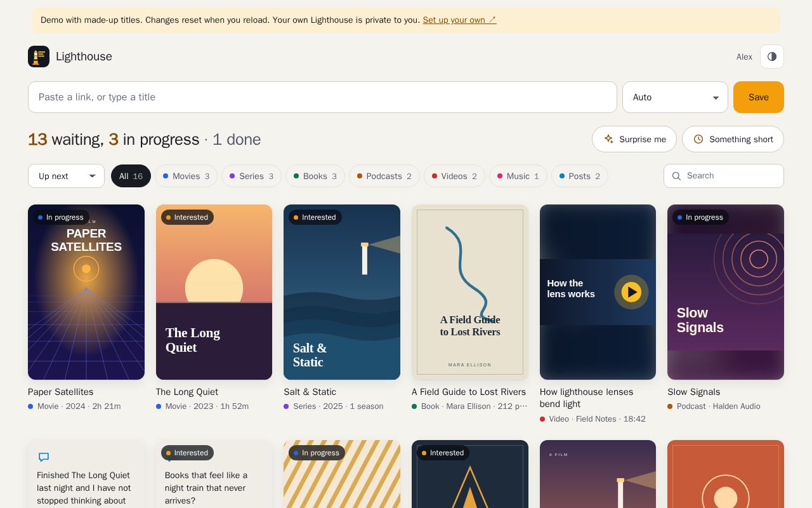The image size is (812, 508).
Task: Click the Paper Satellites title below the poster
Action: click(x=61, y=392)
